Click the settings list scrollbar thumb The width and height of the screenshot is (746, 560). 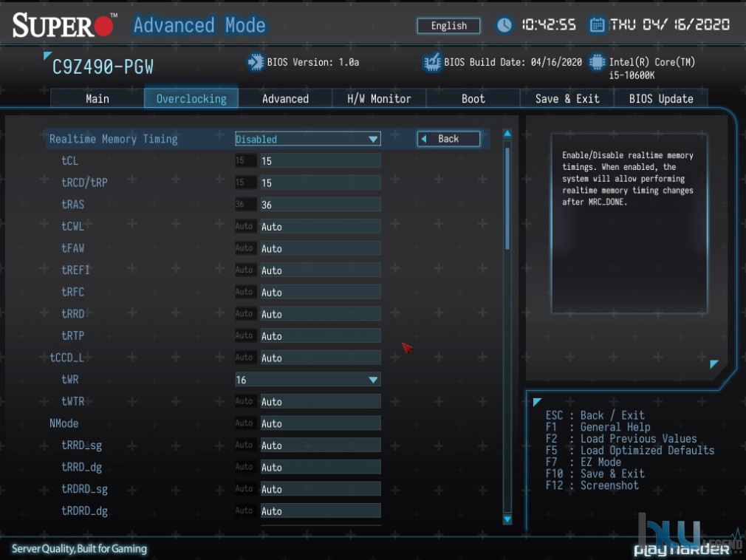(x=507, y=199)
